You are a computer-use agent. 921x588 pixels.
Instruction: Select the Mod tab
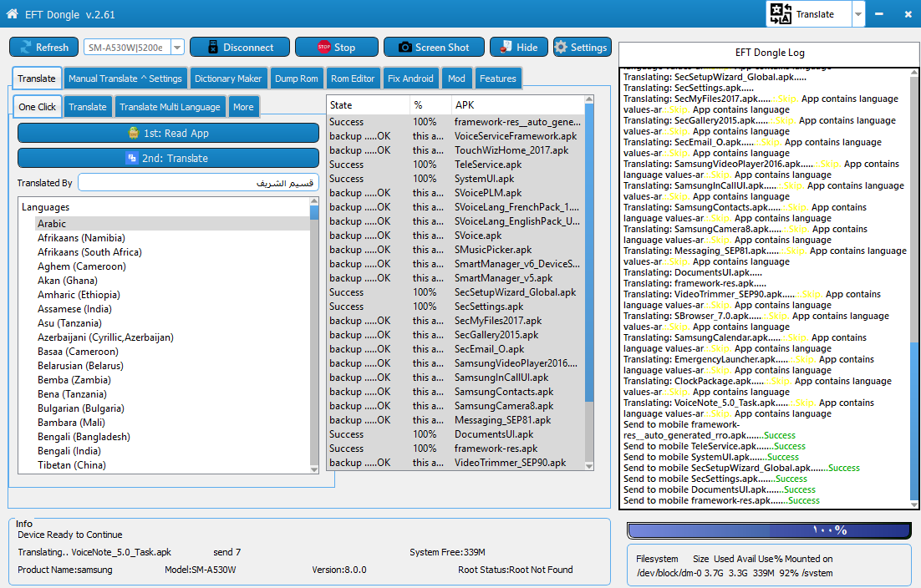[x=456, y=78]
